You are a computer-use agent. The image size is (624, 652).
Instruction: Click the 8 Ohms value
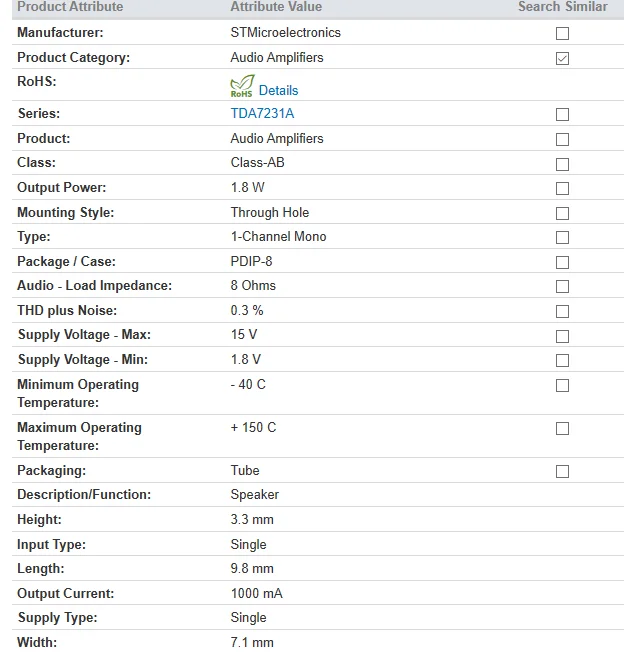point(253,286)
